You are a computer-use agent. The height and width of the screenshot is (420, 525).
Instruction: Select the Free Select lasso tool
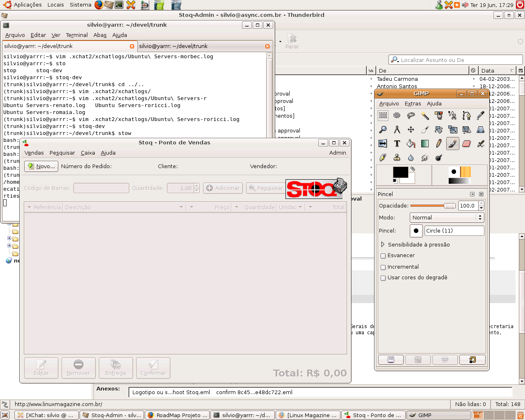[x=411, y=116]
